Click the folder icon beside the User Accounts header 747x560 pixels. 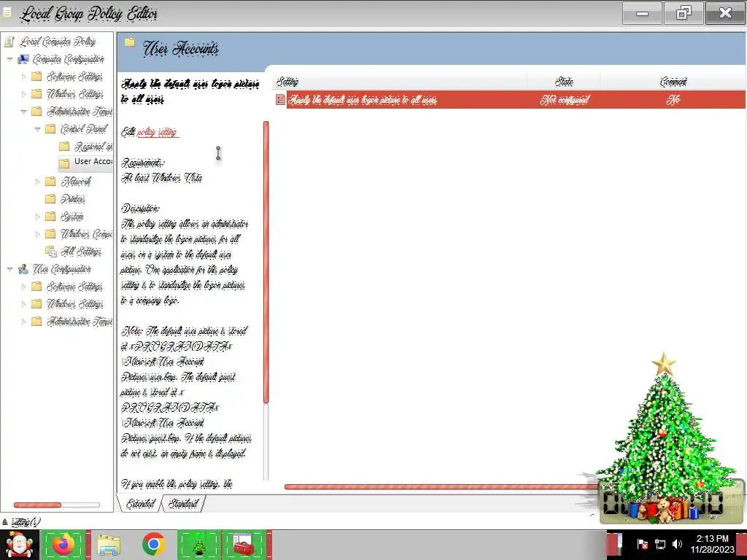click(x=130, y=42)
